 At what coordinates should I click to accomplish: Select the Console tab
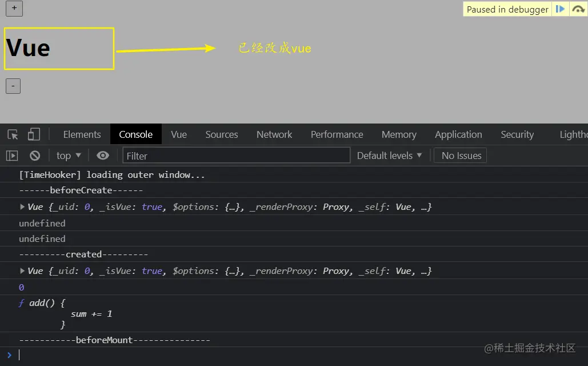136,134
